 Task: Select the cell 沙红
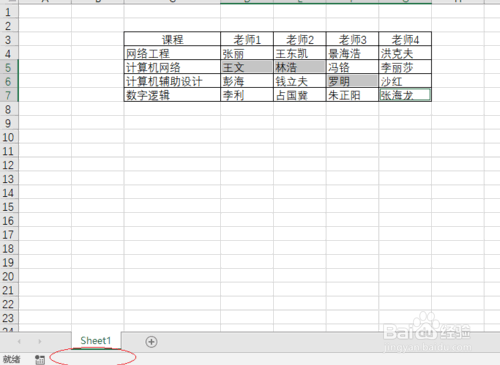pos(405,81)
